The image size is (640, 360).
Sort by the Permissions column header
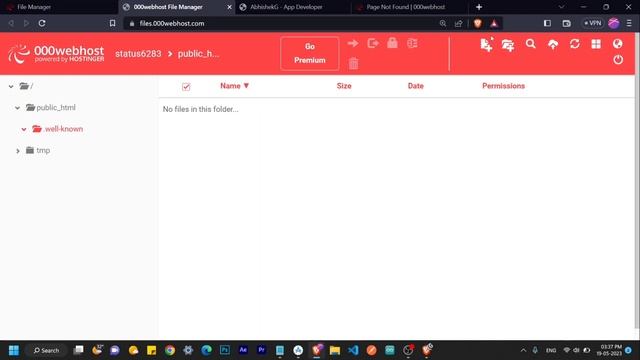click(x=503, y=86)
